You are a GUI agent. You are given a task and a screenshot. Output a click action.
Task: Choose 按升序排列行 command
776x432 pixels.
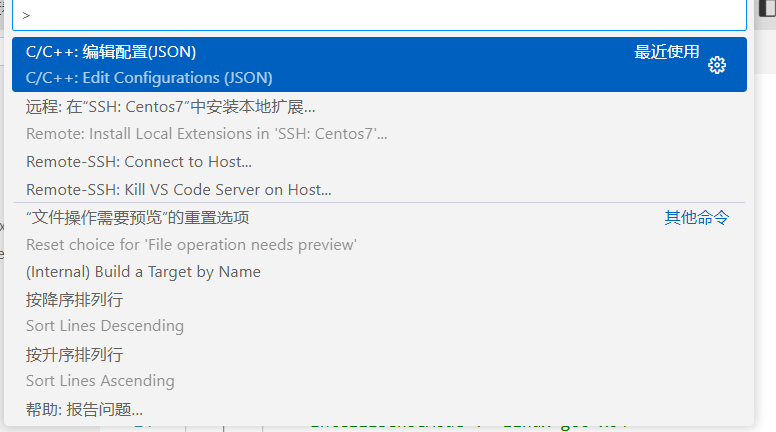point(75,355)
